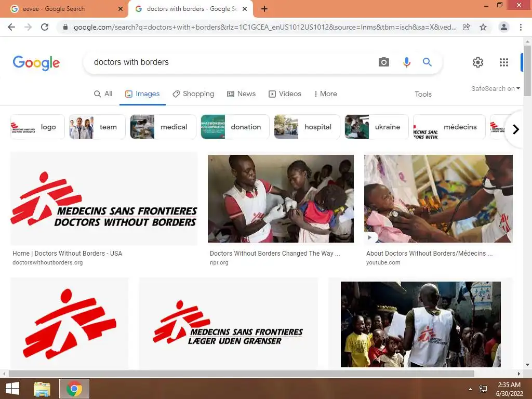
Task: Play the YouTube video badge on thumbnail
Action: 369,237
